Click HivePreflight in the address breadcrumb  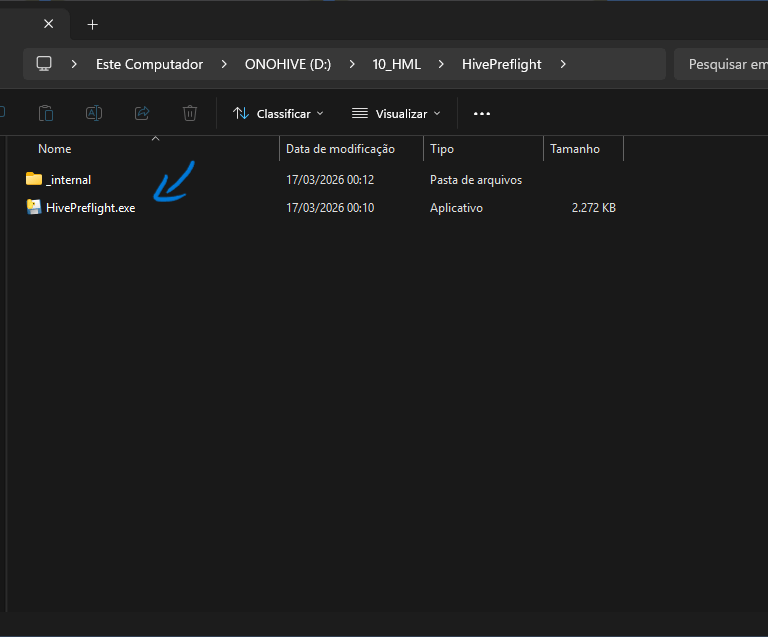(x=502, y=64)
